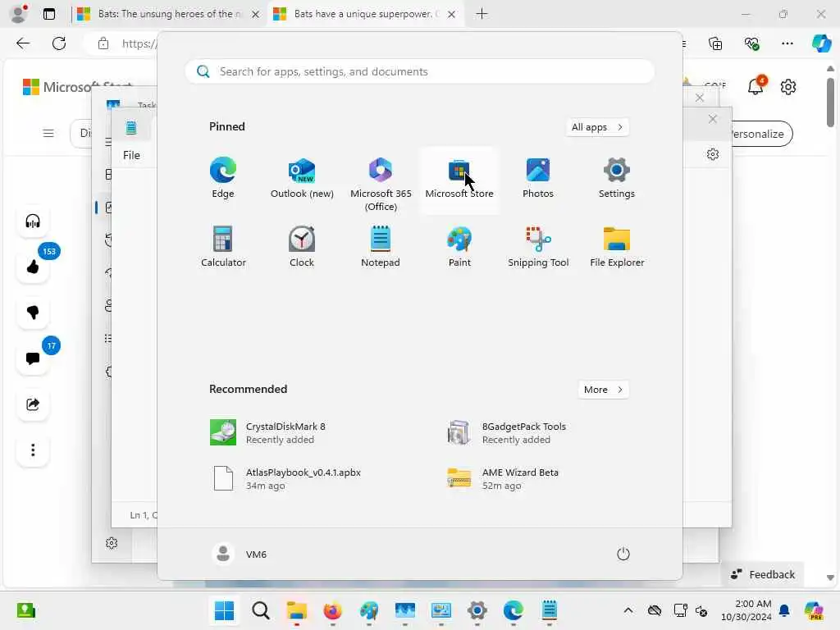
Task: Switch to 'Bats: The unsung heroes' tab
Action: pyautogui.click(x=168, y=14)
